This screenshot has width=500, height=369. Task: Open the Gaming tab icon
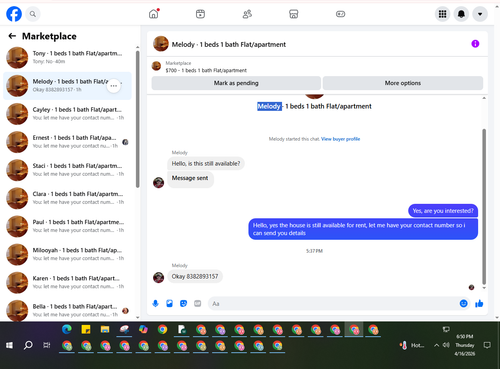point(340,14)
